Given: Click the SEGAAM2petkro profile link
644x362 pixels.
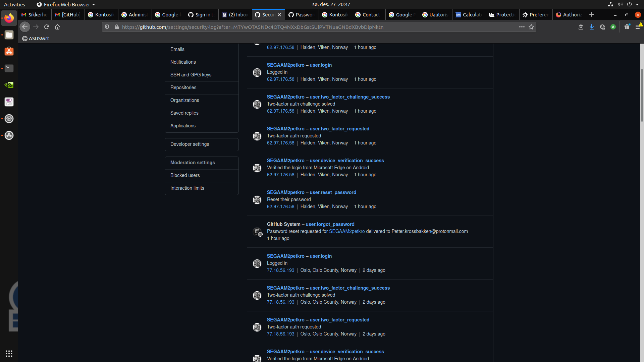Looking at the screenshot, I should click(285, 65).
